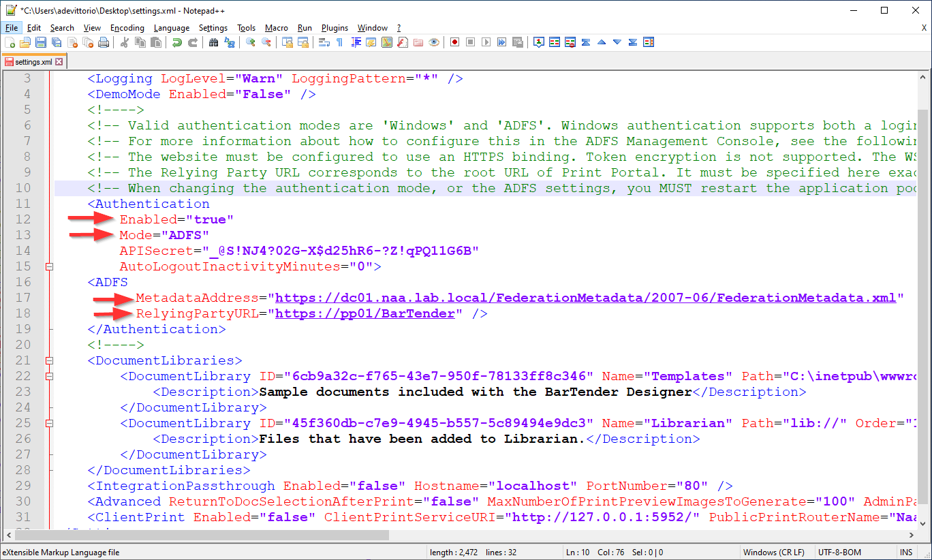932x560 pixels.
Task: Collapse the Librarian DocumentLibrary fold line 25
Action: [49, 423]
